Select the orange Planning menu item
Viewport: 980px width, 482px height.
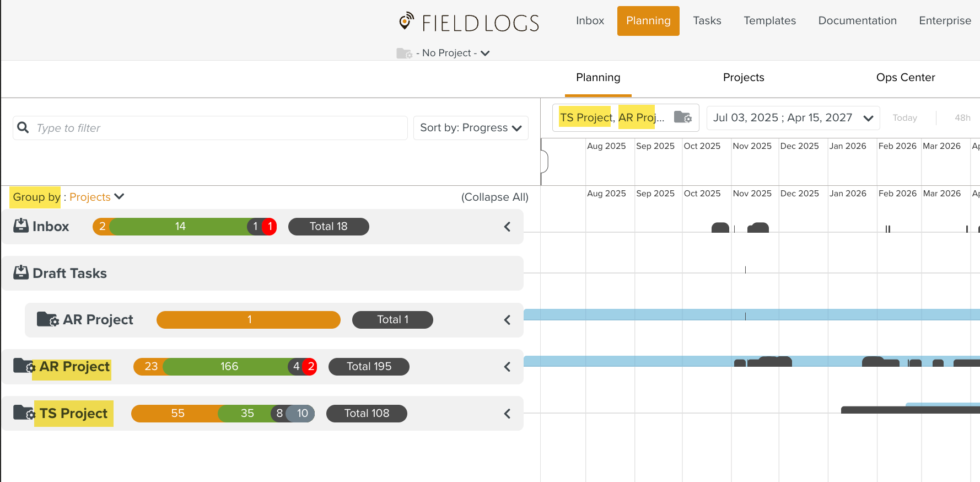tap(648, 21)
